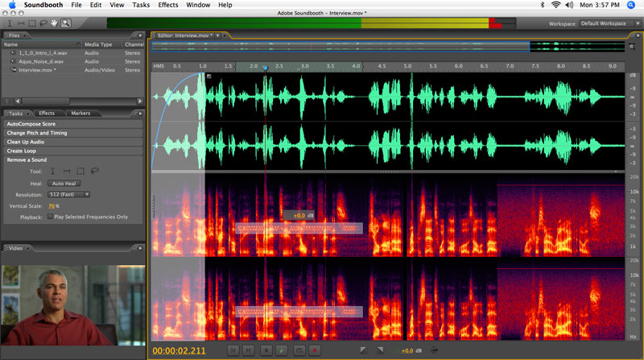Click the current time display 00:00:02.211

pyautogui.click(x=179, y=350)
